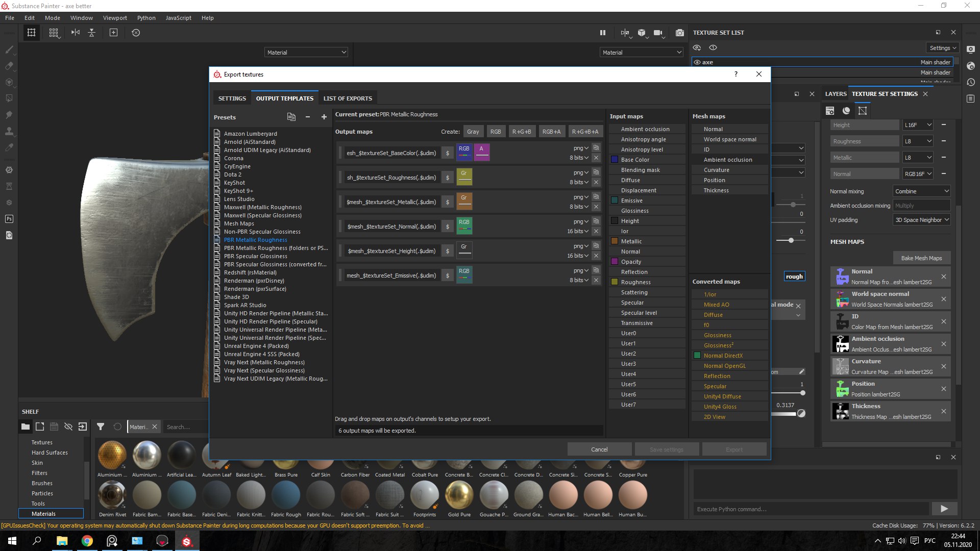Viewport: 980px width, 551px height.
Task: Open the Viewport menu
Action: (x=115, y=18)
